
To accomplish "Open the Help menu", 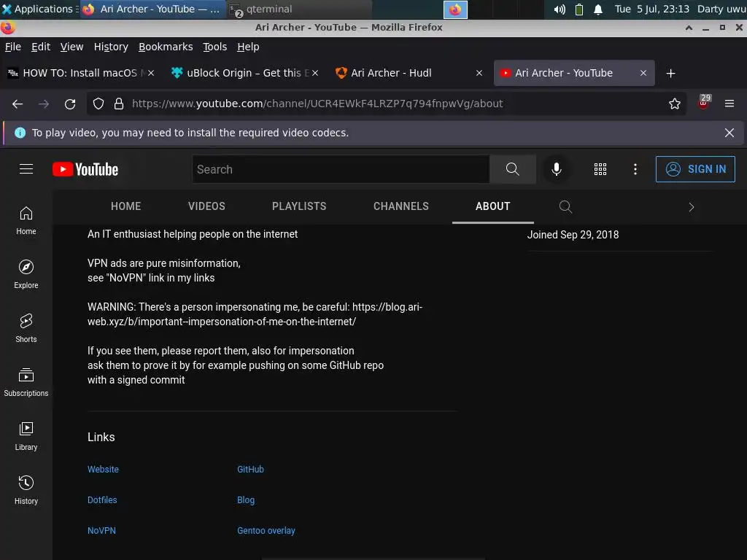I will tap(248, 47).
